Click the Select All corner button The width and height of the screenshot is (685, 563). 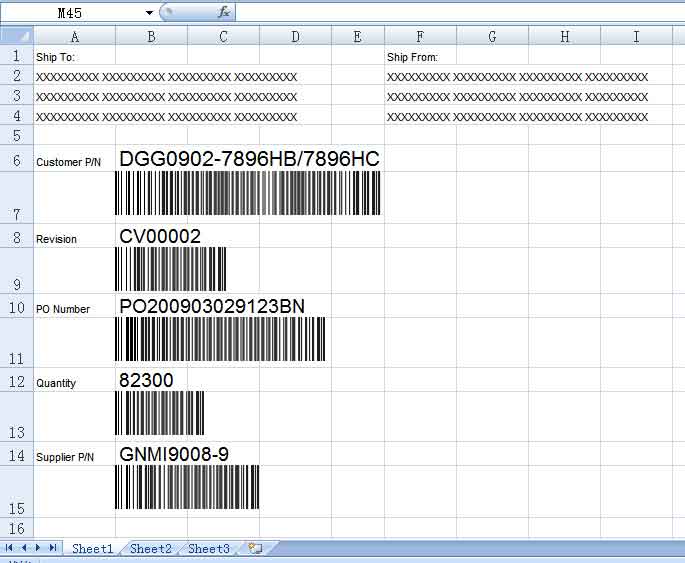(x=17, y=35)
